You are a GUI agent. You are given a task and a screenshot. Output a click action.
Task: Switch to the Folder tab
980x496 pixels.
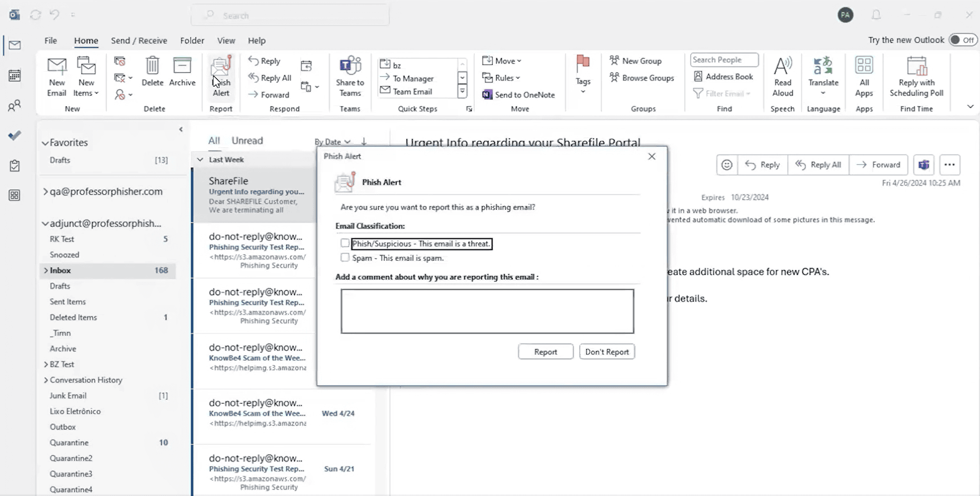coord(192,40)
